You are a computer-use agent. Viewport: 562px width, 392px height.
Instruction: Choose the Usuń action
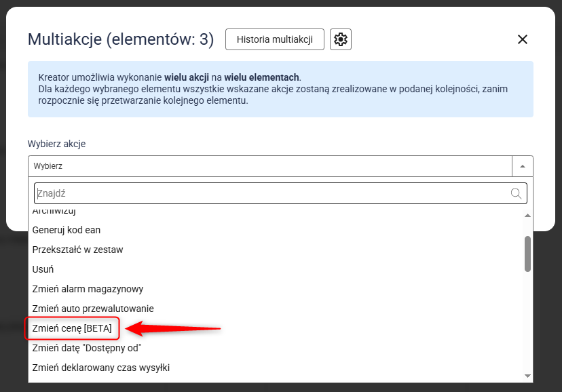pyautogui.click(x=43, y=269)
